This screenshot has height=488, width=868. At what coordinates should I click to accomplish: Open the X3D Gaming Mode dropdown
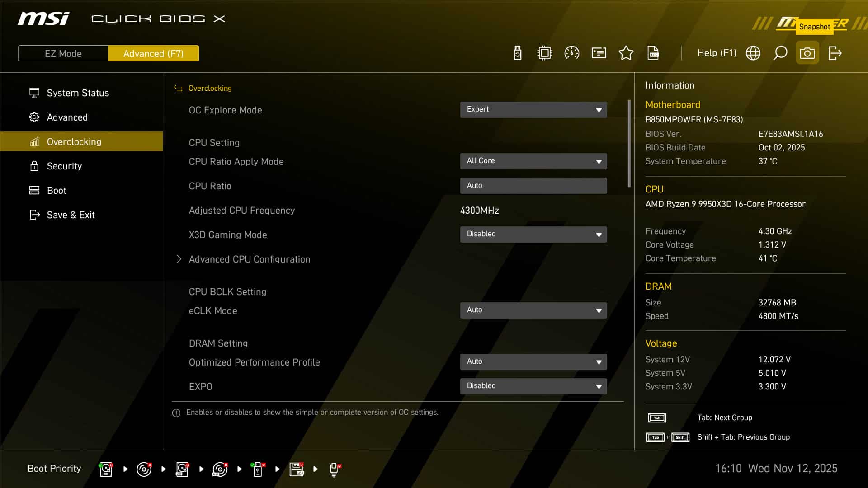[533, 235]
